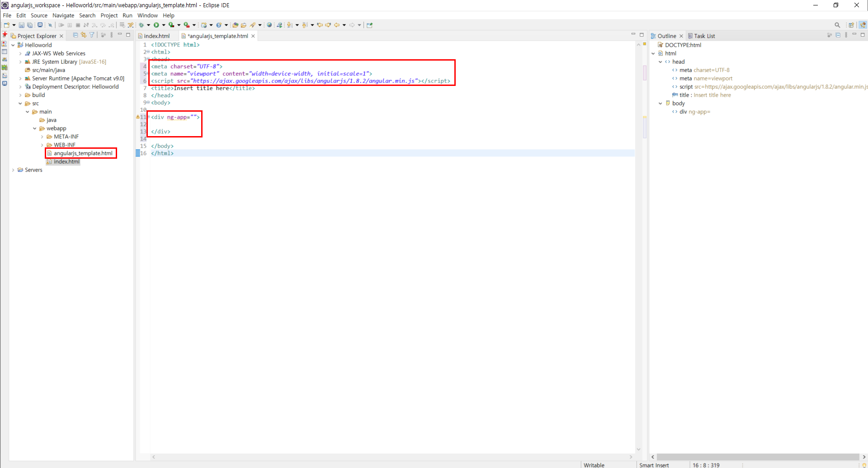Click the Toggle Word Wrap toolbar icon
The height and width of the screenshot is (468, 868).
(x=122, y=25)
